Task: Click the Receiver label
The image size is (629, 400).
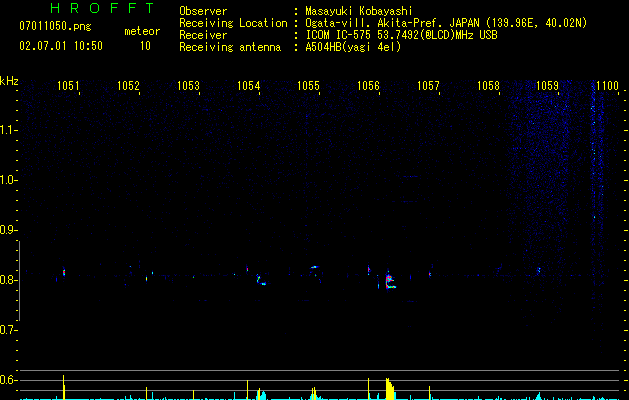Action: click(x=203, y=35)
